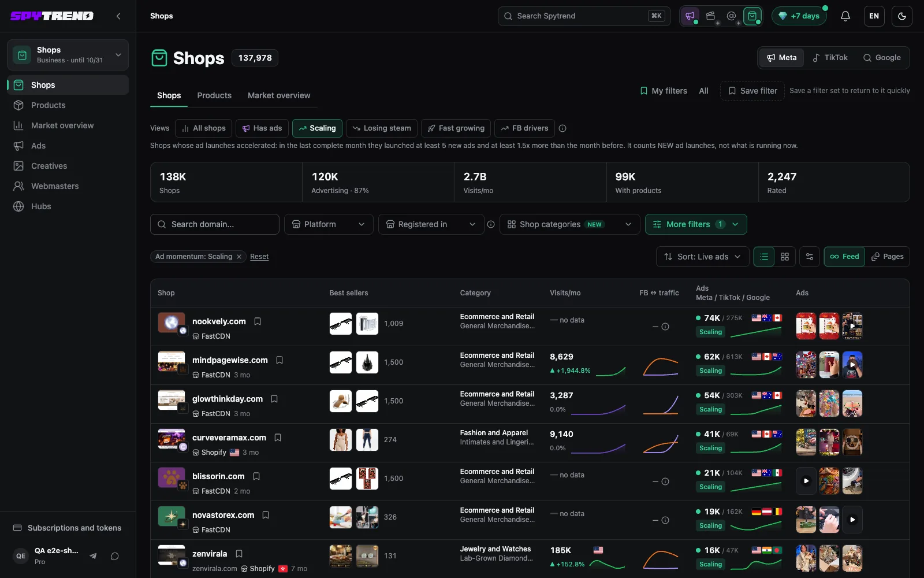Select the FB drivers view
The height and width of the screenshot is (578, 924).
pyautogui.click(x=524, y=128)
